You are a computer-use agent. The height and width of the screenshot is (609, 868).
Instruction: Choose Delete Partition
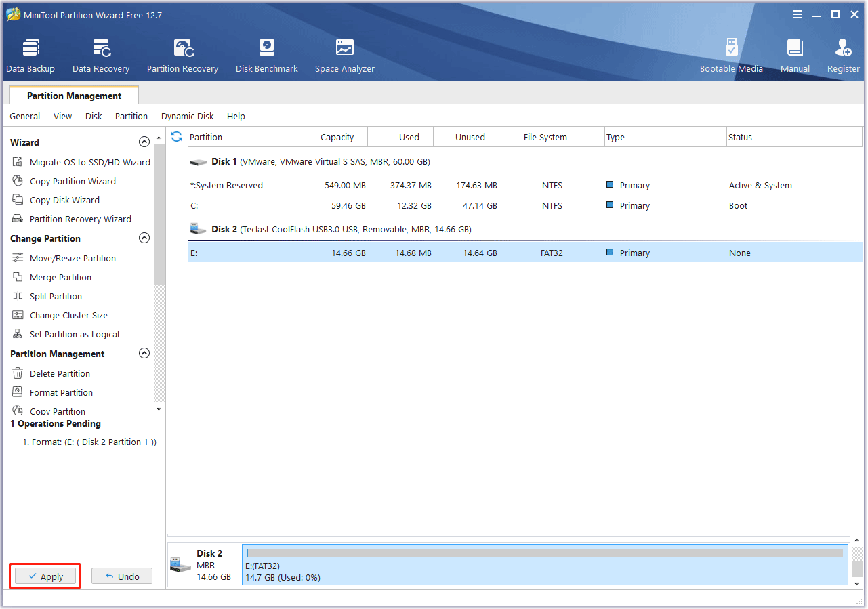click(x=51, y=373)
